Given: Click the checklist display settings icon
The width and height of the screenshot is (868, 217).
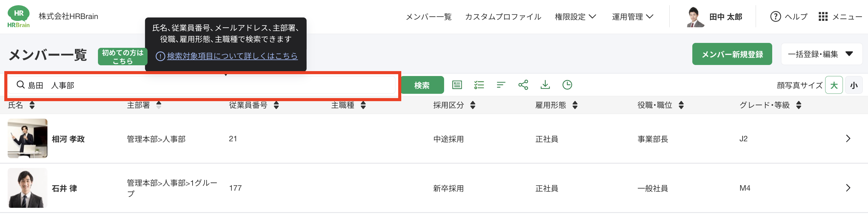Looking at the screenshot, I should (479, 85).
